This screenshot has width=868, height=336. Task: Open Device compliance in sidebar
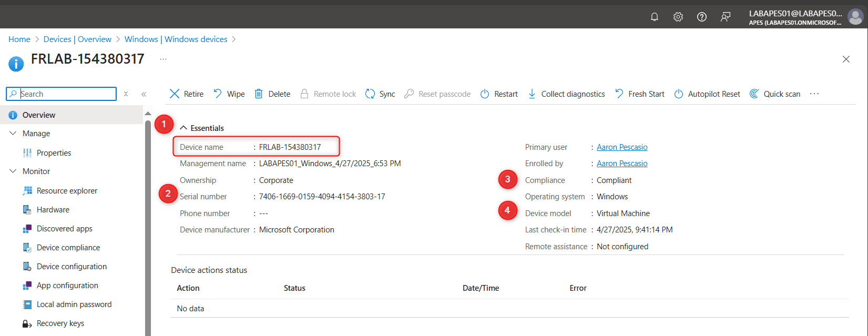coord(68,248)
